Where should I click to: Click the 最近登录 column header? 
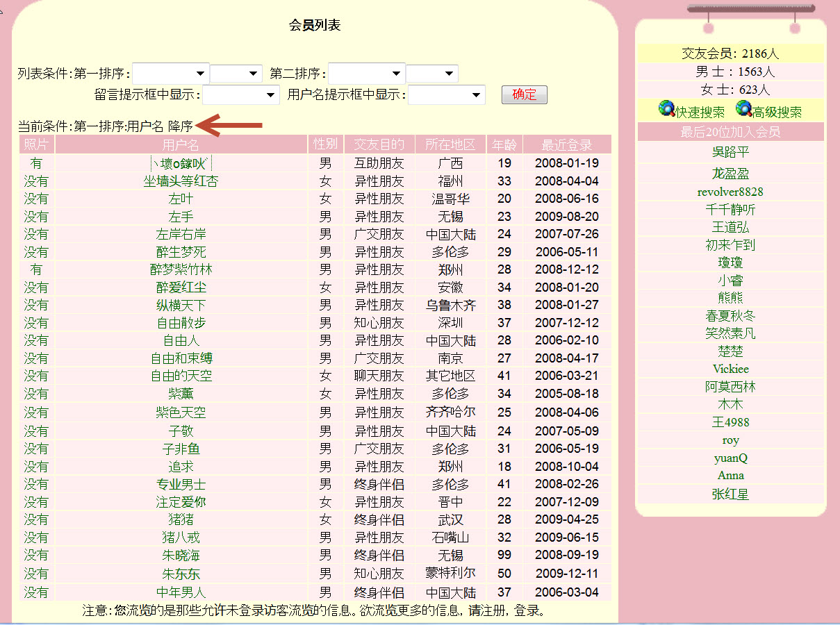pos(566,145)
